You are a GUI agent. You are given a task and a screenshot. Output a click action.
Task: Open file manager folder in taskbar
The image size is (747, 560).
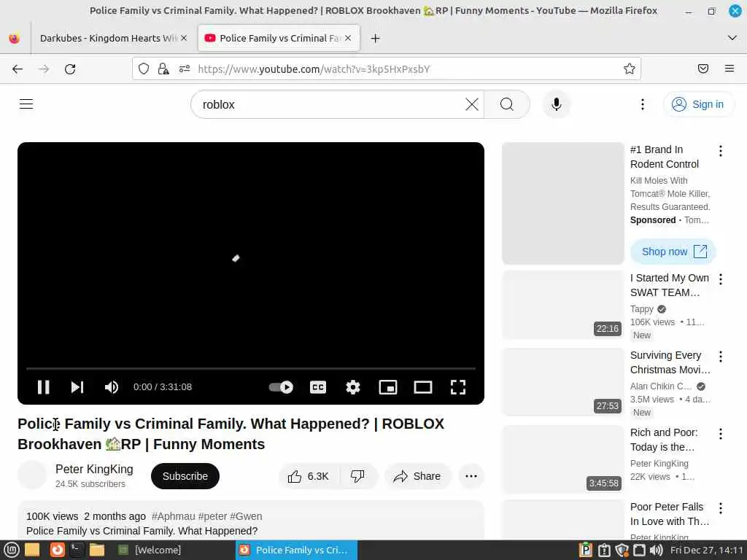click(x=97, y=550)
